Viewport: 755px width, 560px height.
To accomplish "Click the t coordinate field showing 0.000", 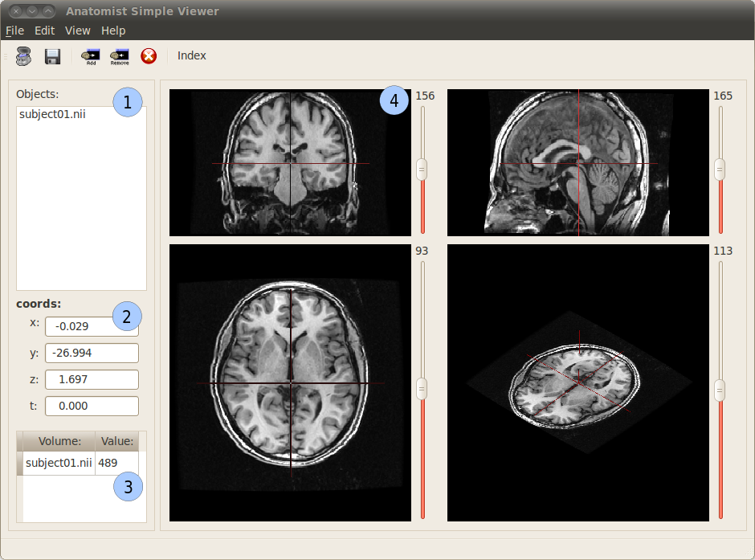I will 92,406.
